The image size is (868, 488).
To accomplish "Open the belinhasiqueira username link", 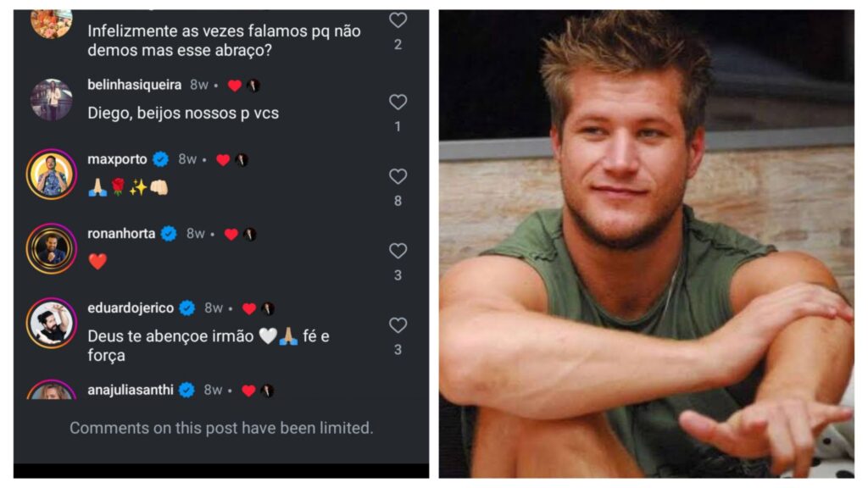I will (x=135, y=85).
